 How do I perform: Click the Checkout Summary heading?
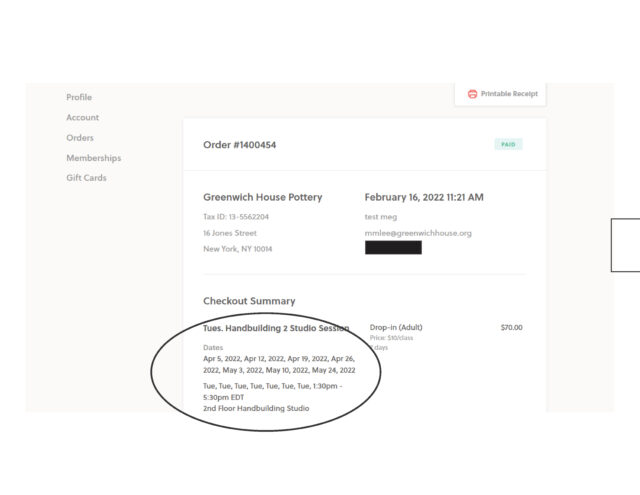point(249,301)
